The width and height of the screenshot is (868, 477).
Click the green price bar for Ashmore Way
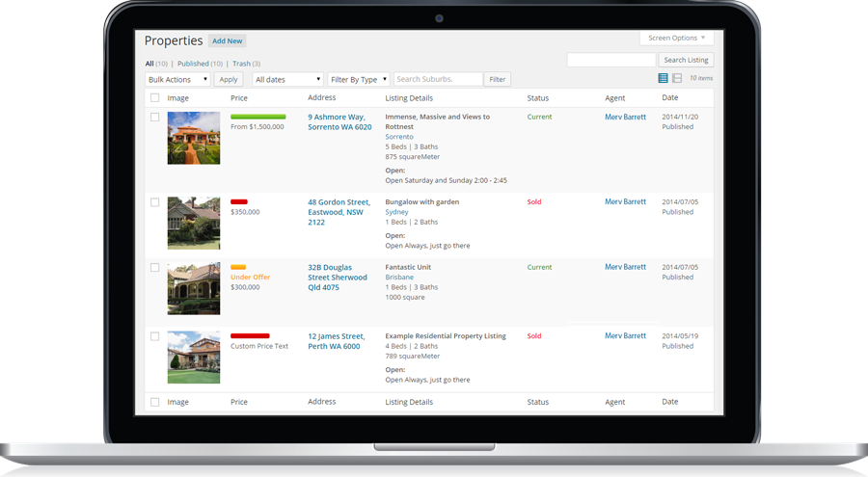258,117
